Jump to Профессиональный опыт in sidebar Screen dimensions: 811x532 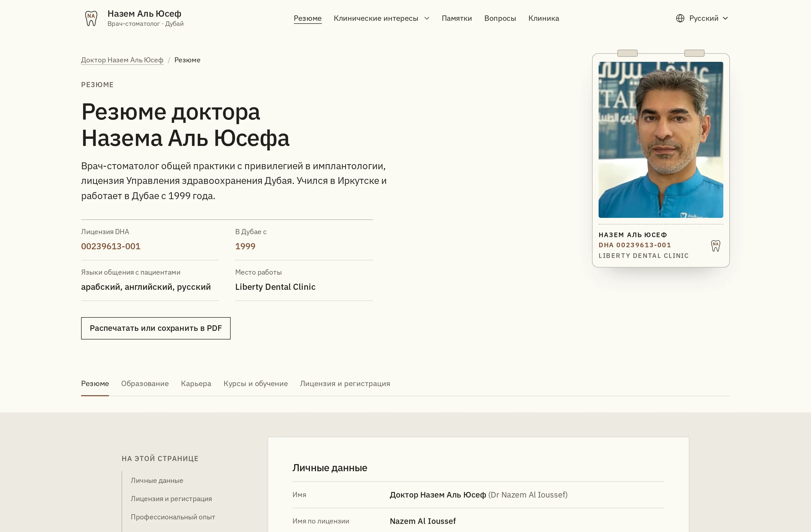point(173,517)
